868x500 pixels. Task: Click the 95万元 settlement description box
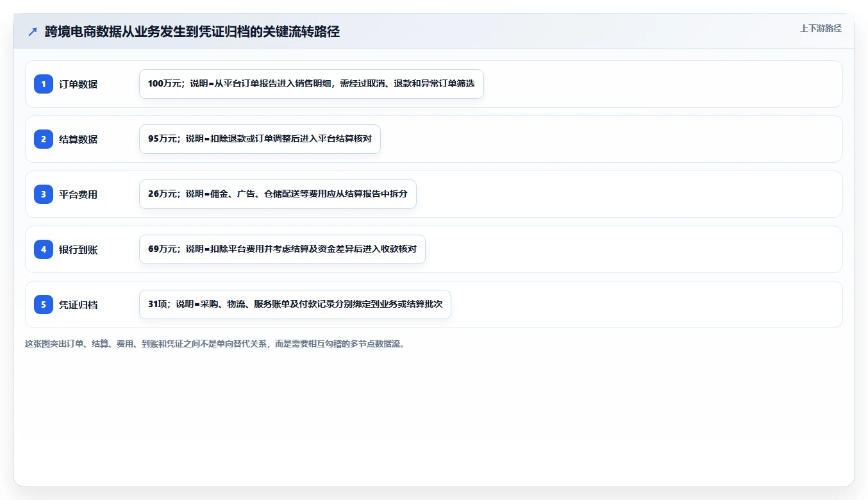260,139
